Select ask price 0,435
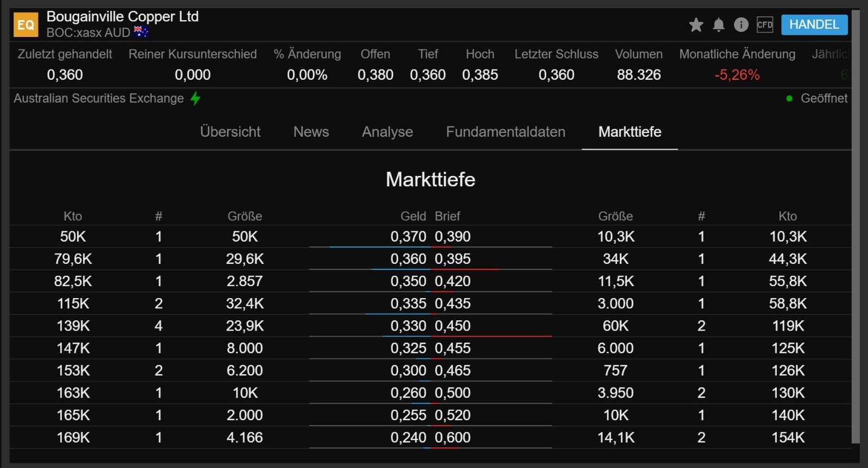The image size is (868, 468). (x=452, y=303)
